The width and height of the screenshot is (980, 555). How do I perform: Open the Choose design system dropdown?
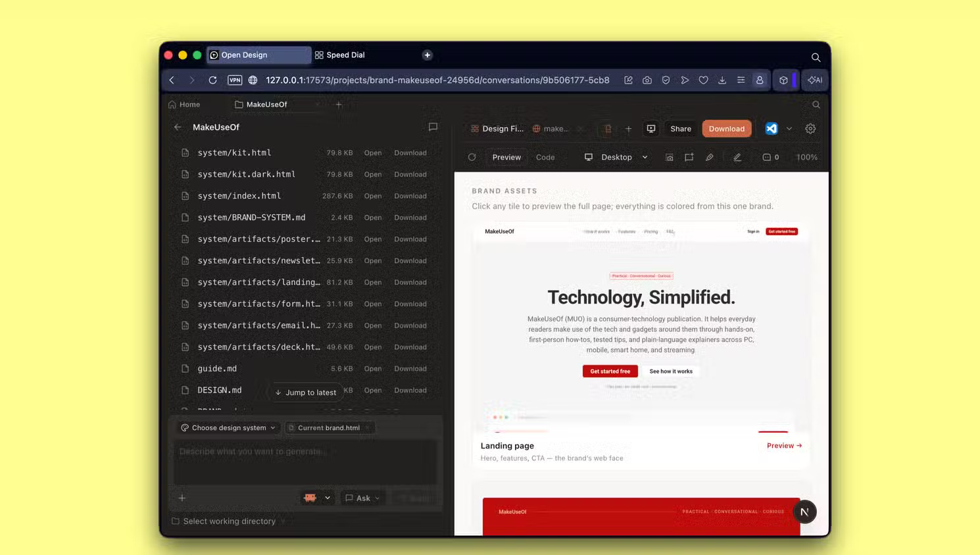(x=228, y=427)
